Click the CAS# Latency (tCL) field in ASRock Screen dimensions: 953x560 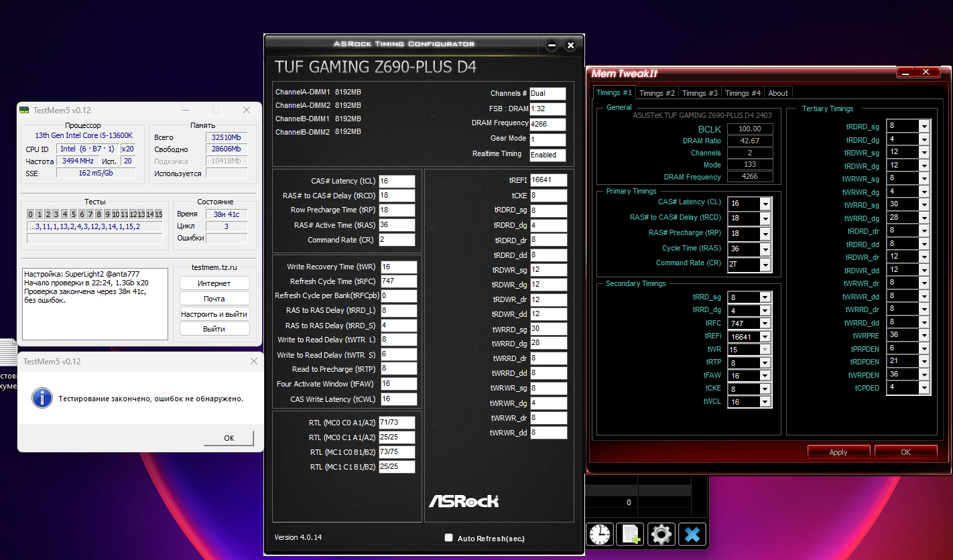pyautogui.click(x=397, y=181)
